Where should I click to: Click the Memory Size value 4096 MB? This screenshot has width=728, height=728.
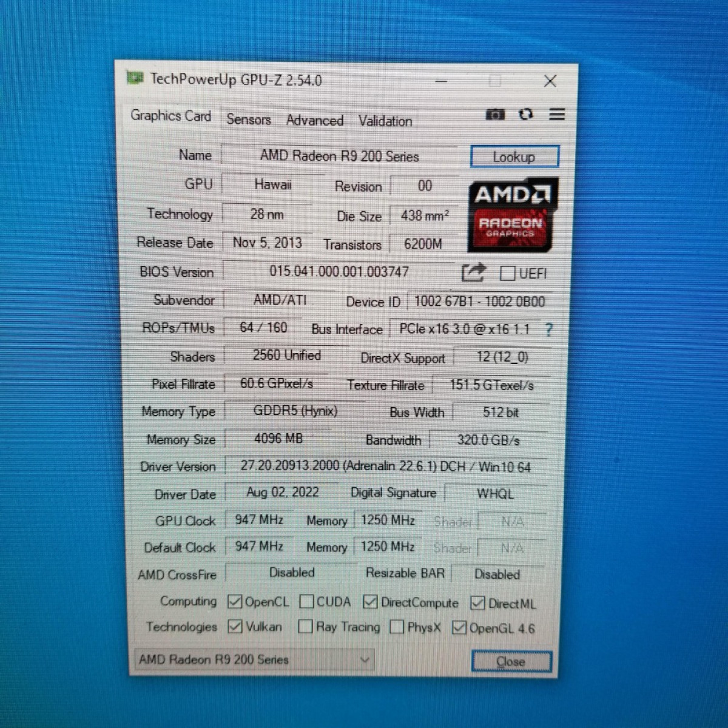click(278, 438)
